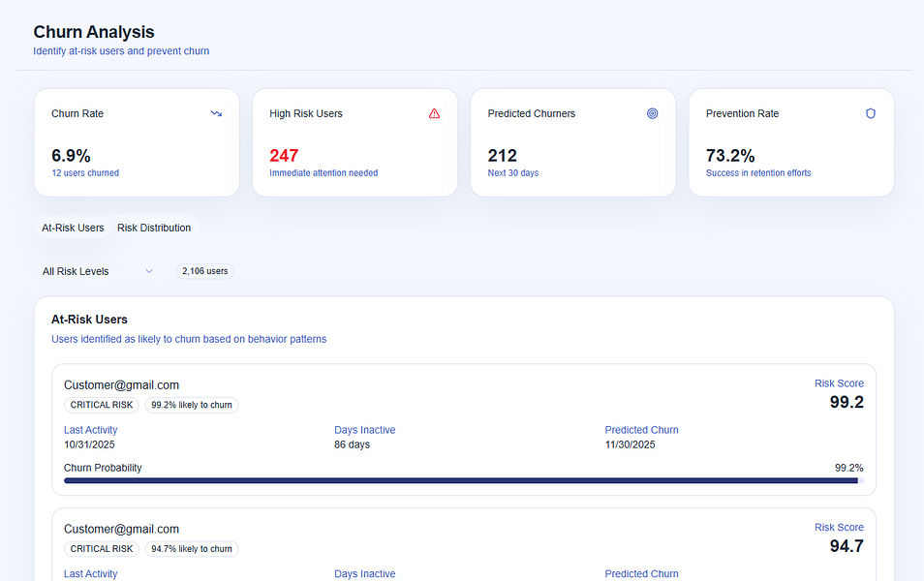Click the 99.2% churn probability progress bar
924x581 pixels.
click(x=464, y=481)
